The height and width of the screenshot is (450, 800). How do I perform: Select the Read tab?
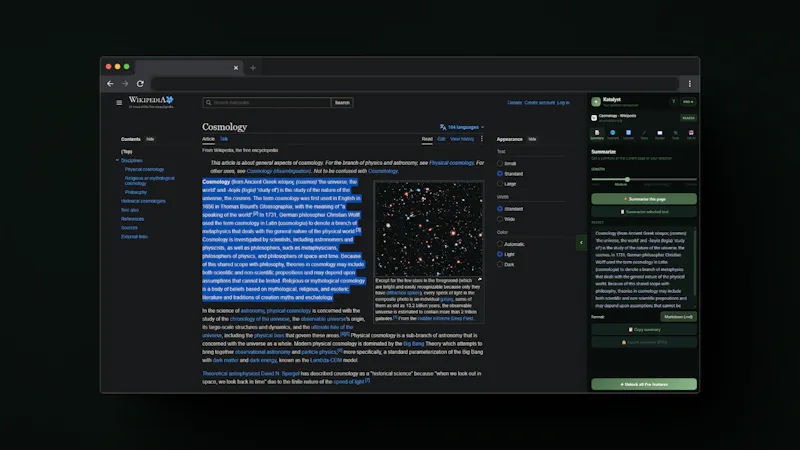click(x=427, y=139)
